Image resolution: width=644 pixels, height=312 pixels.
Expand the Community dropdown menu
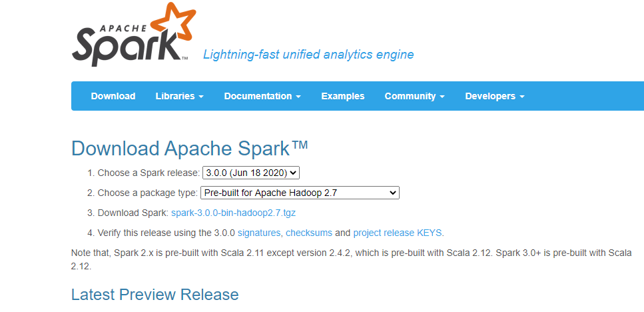coord(414,96)
